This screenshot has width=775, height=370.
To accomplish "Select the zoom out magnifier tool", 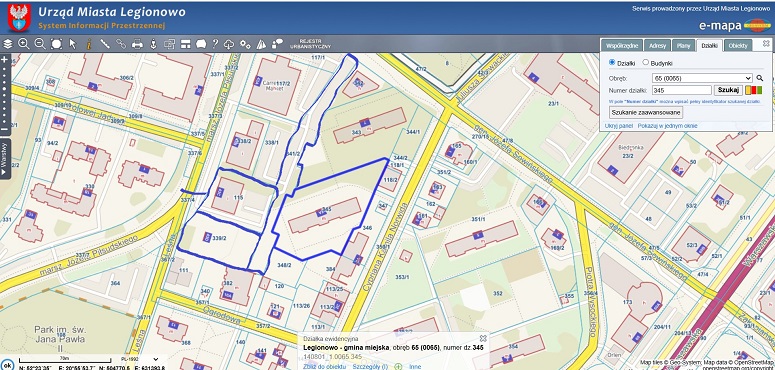I will pyautogui.click(x=40, y=44).
